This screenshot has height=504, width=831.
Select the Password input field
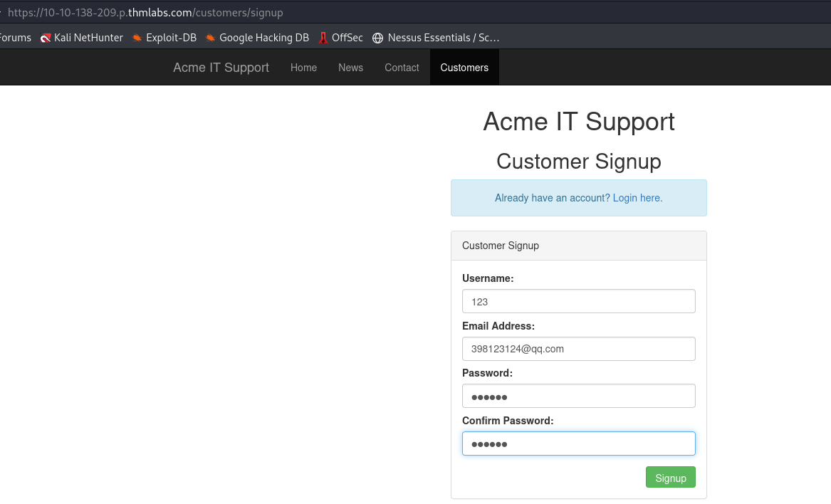(578, 397)
